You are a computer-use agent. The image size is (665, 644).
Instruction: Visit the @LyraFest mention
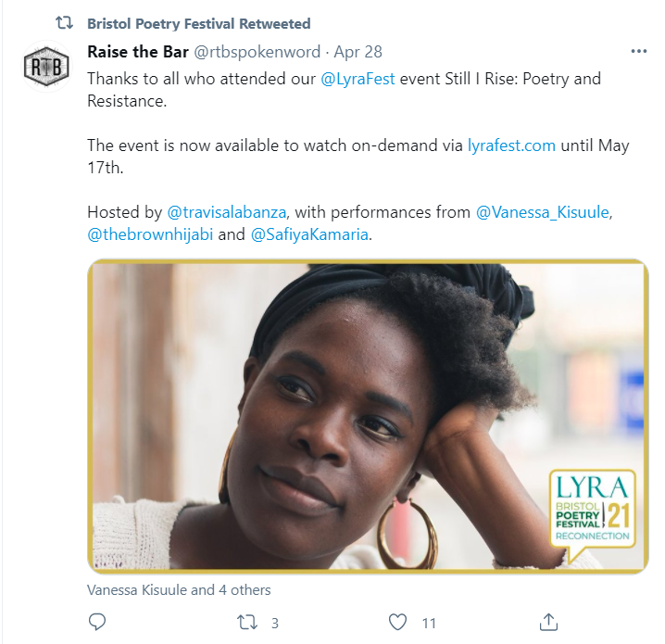(358, 79)
